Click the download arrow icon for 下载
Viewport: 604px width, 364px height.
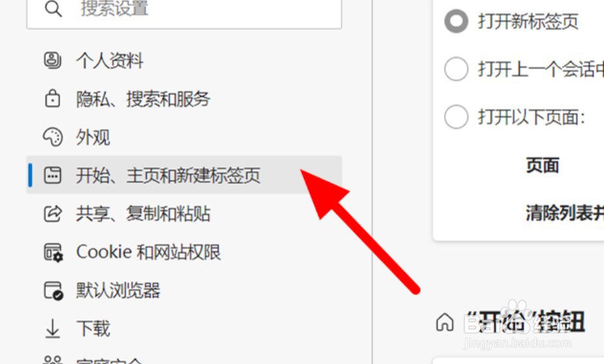(52, 329)
